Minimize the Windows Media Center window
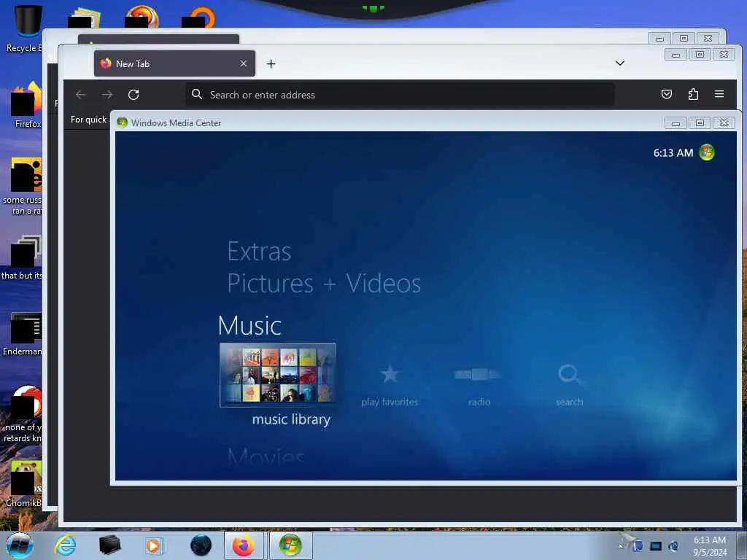The height and width of the screenshot is (560, 747). (676, 122)
